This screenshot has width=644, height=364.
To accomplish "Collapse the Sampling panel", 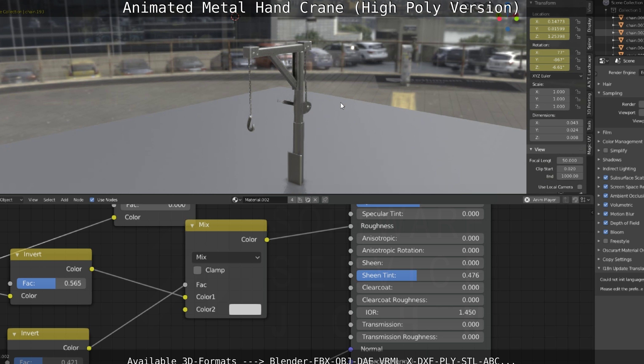I will tap(599, 93).
